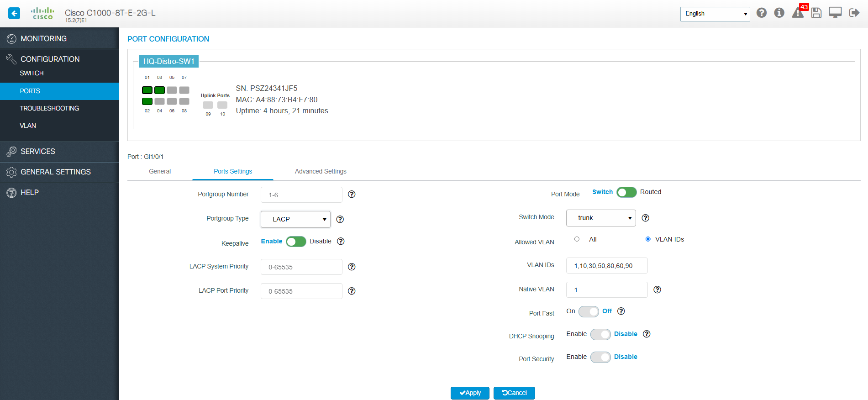Toggle the Port Fast switch
Viewport: 868px width, 400px height.
589,311
